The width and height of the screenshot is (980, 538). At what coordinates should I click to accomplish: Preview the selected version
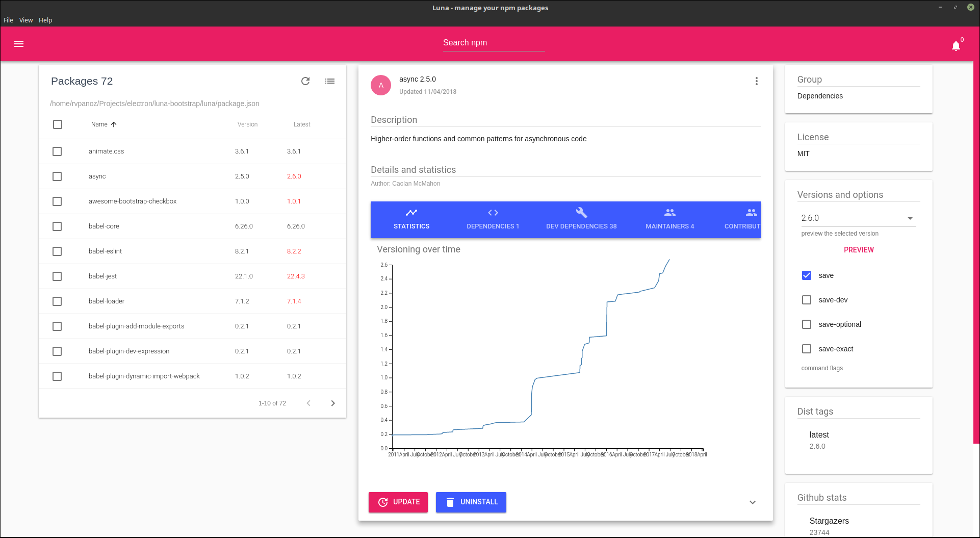(859, 250)
